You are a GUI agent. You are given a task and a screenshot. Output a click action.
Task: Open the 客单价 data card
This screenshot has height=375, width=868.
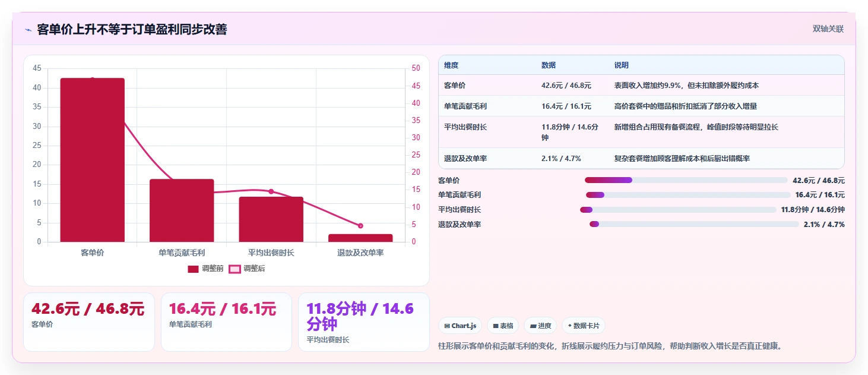89,322
